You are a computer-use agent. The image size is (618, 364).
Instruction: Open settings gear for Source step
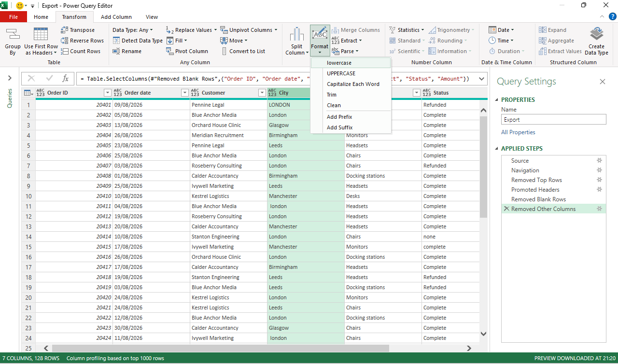pos(599,160)
